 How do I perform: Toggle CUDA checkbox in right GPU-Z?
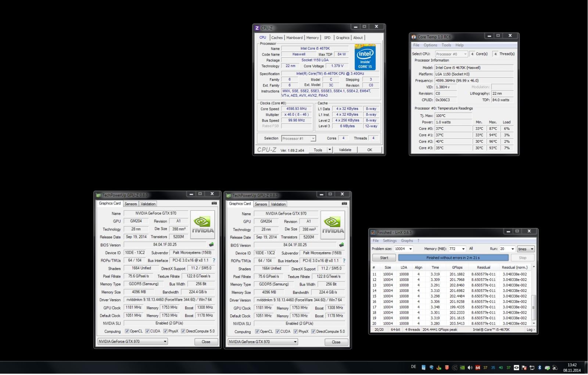tap(277, 332)
